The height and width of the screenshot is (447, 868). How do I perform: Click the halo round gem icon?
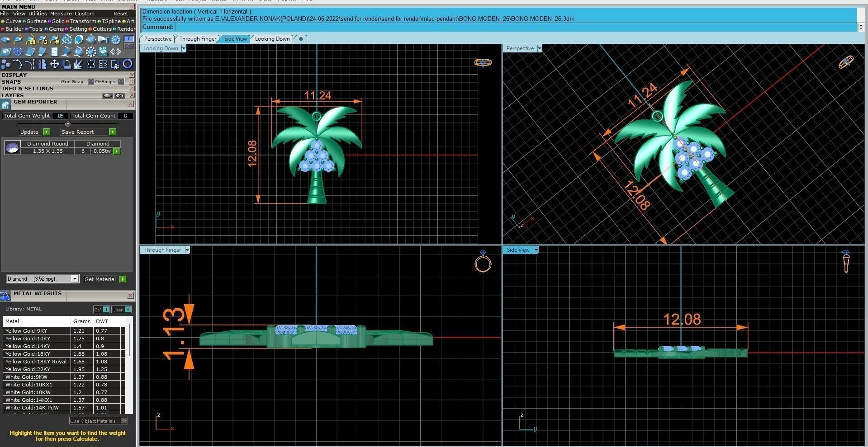coord(91,52)
